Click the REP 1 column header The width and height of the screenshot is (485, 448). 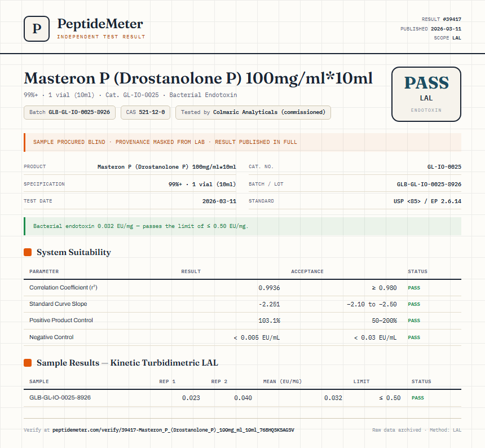(167, 381)
